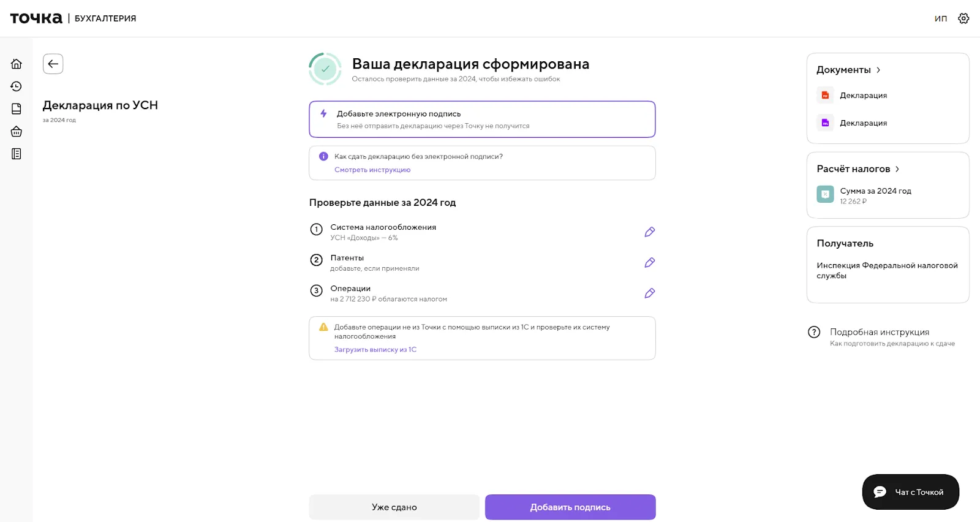Open the Смотреть инструкцию link
Screen dimensions: 980x522
(372, 170)
